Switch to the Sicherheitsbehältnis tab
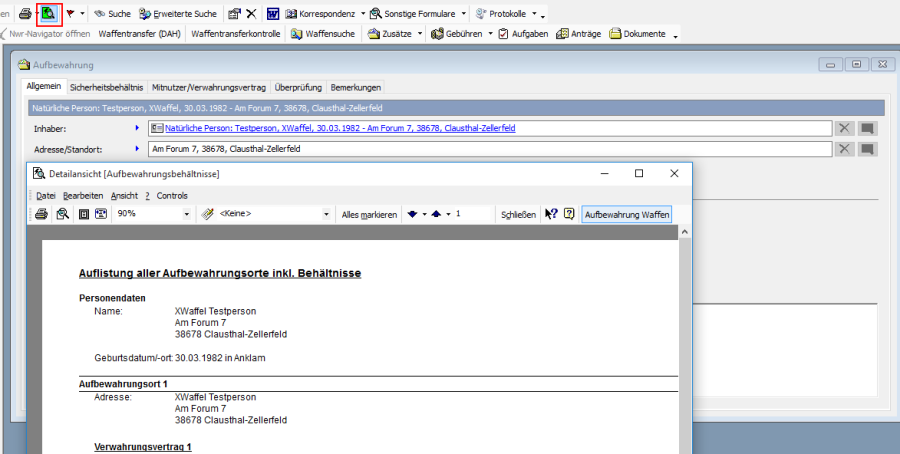900x454 pixels. (107, 87)
